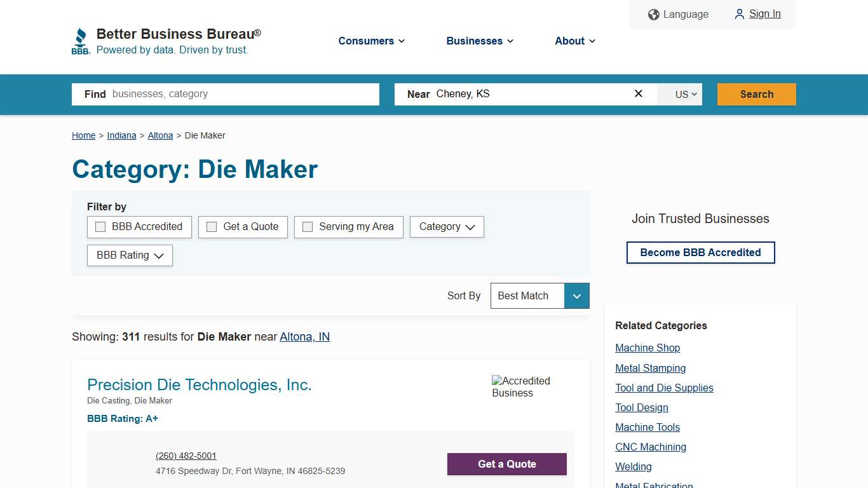Change the Sort By Best Match dropdown

tap(539, 295)
